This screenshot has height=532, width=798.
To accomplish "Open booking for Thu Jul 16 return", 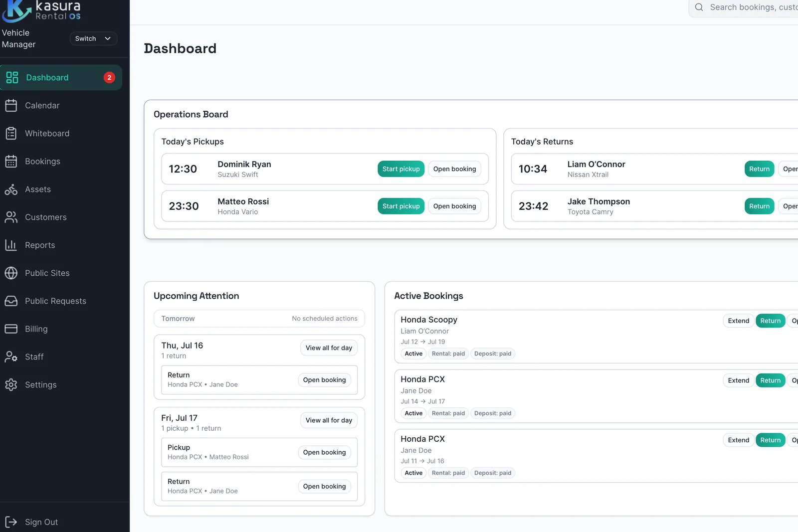I will pyautogui.click(x=324, y=380).
